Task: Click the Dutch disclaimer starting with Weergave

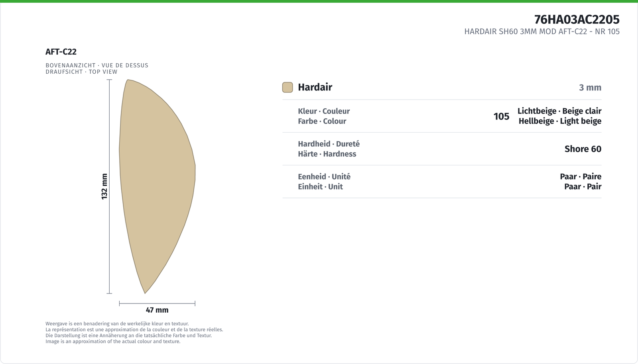Action: pyautogui.click(x=117, y=324)
